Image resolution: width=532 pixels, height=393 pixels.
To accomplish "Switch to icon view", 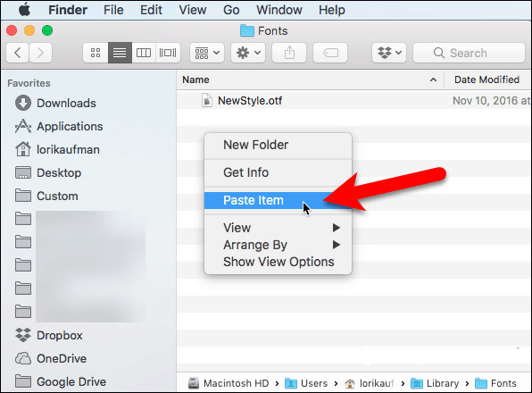I will tap(96, 53).
